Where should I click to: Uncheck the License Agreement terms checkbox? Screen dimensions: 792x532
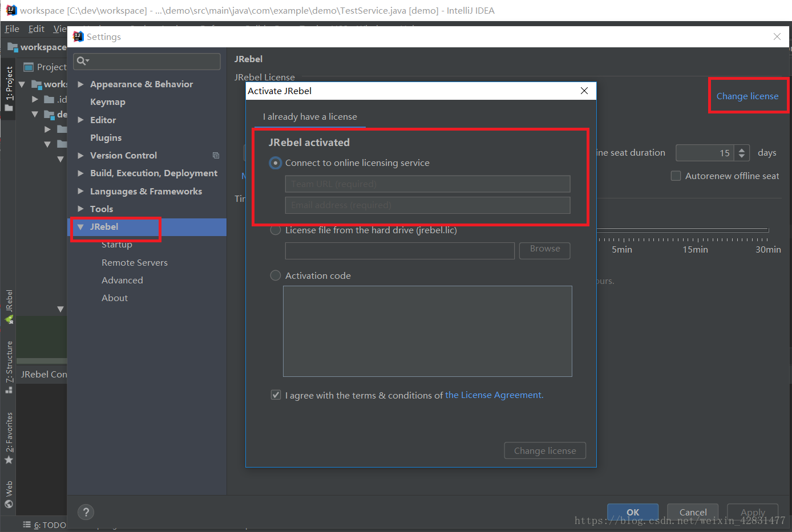coord(276,395)
